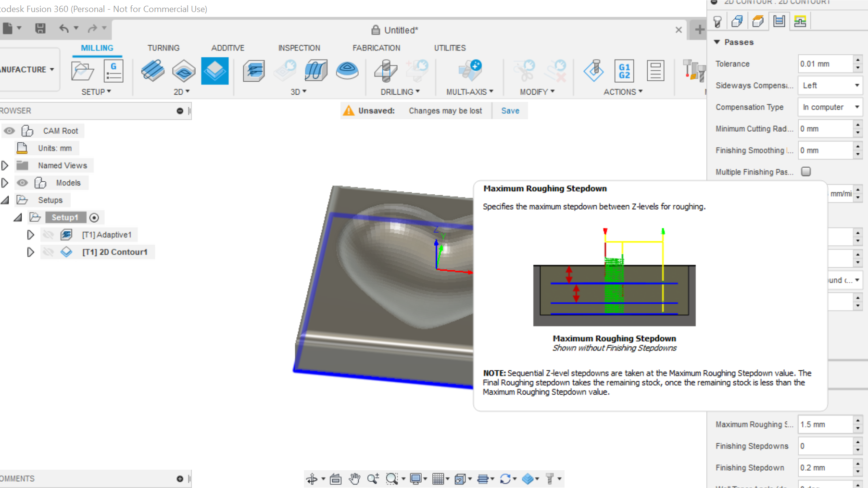Select the Setup1 item in browser
This screenshot has height=488, width=868.
(65, 217)
